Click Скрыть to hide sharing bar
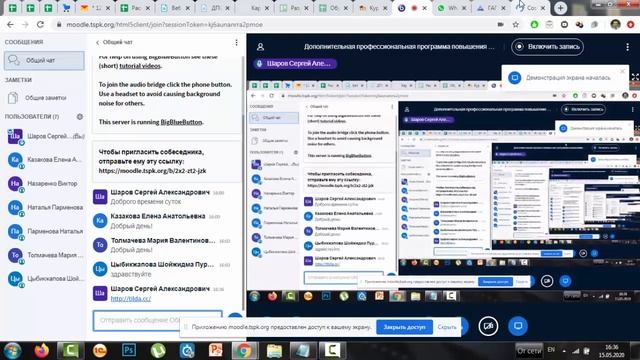This screenshot has width=640, height=360. [x=447, y=327]
